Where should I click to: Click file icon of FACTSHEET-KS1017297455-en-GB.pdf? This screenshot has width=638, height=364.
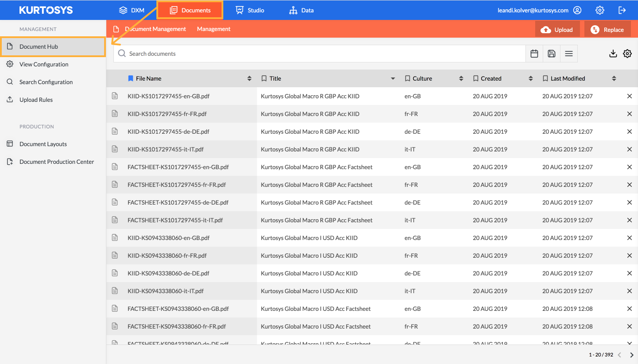tap(115, 167)
